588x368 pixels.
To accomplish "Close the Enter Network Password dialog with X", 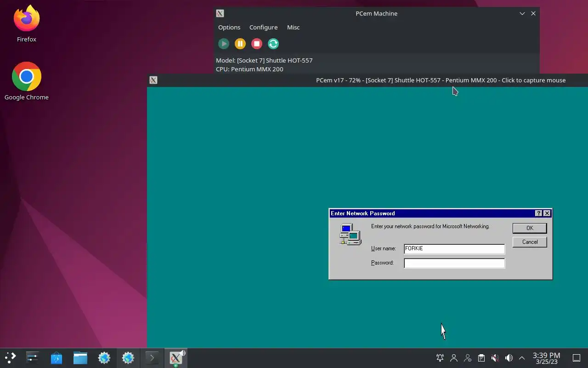I will [547, 213].
